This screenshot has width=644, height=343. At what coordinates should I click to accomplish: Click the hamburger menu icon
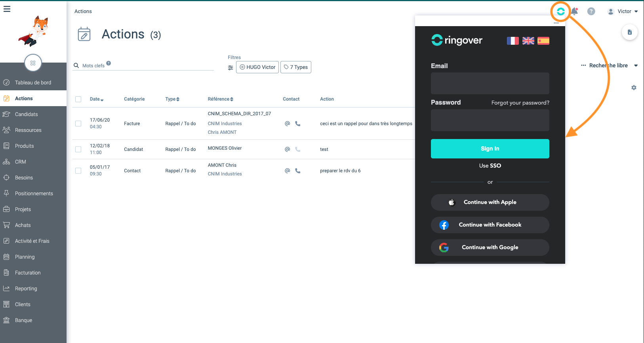7,9
